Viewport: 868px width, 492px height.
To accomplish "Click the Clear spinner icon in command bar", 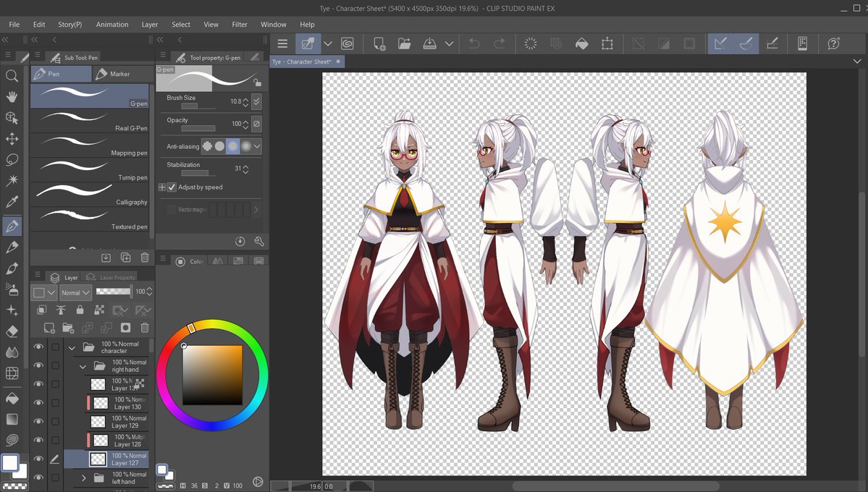I will point(531,43).
